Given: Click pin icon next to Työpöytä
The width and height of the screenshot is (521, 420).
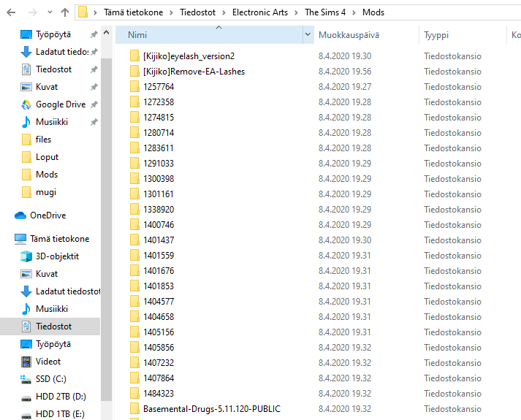Looking at the screenshot, I should (94, 34).
